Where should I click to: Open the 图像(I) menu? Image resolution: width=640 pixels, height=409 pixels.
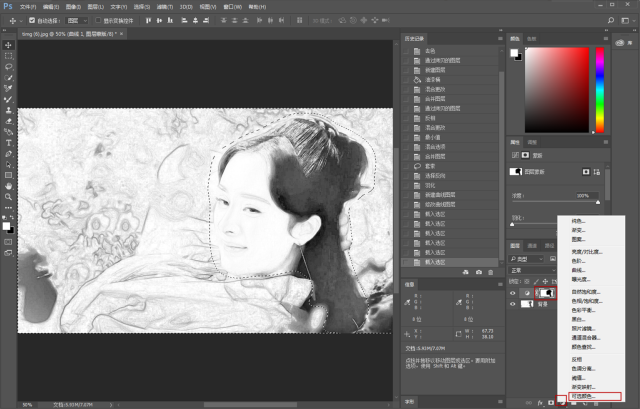pyautogui.click(x=73, y=7)
